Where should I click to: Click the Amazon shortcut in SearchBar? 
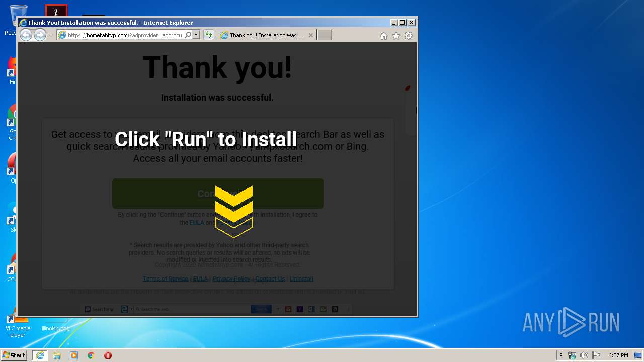click(x=335, y=309)
